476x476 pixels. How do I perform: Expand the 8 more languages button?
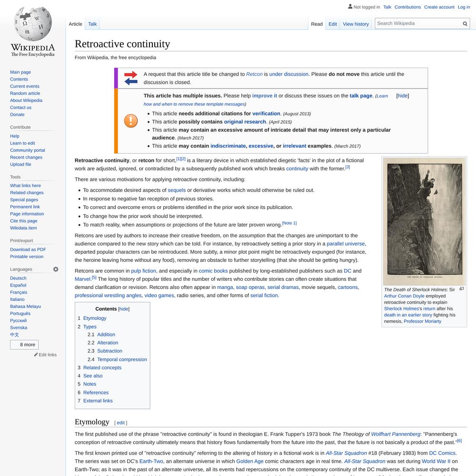24,345
